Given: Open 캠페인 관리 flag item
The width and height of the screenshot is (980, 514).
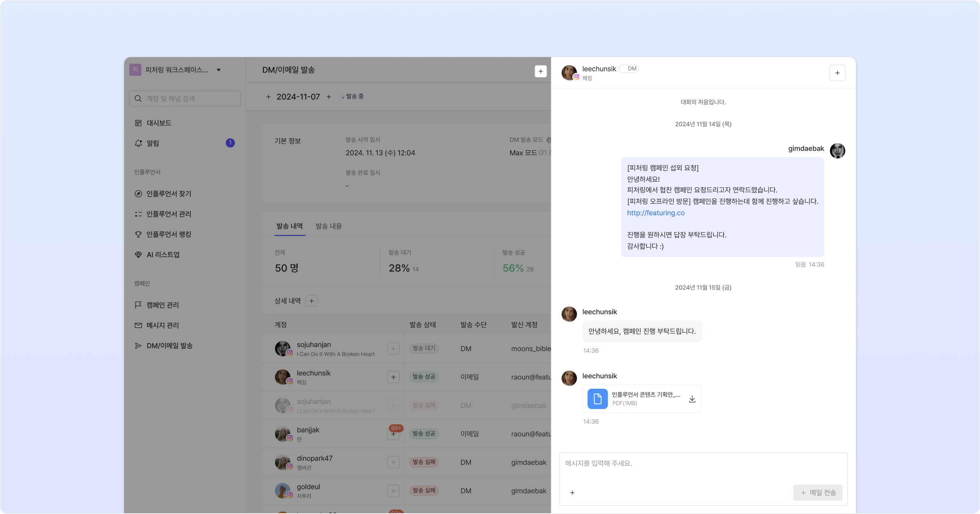Looking at the screenshot, I should click(x=162, y=305).
